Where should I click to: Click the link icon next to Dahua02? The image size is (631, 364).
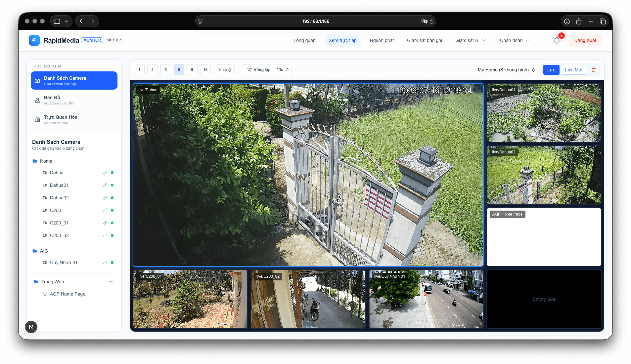pyautogui.click(x=105, y=198)
